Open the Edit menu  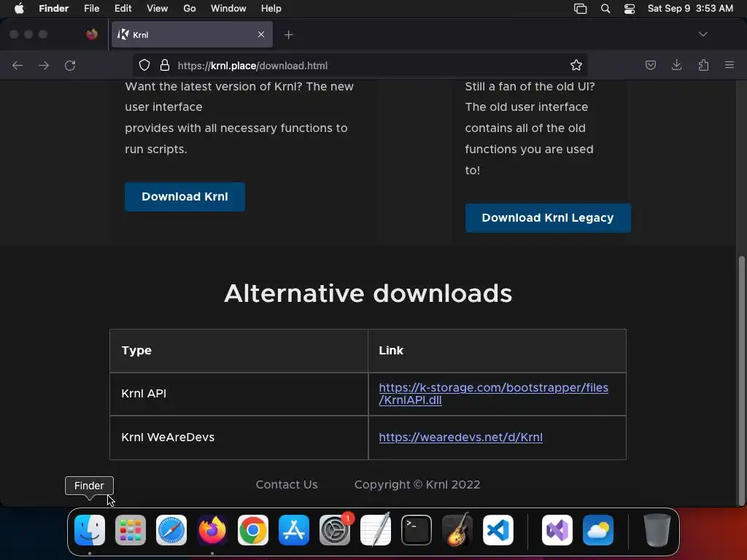click(123, 9)
